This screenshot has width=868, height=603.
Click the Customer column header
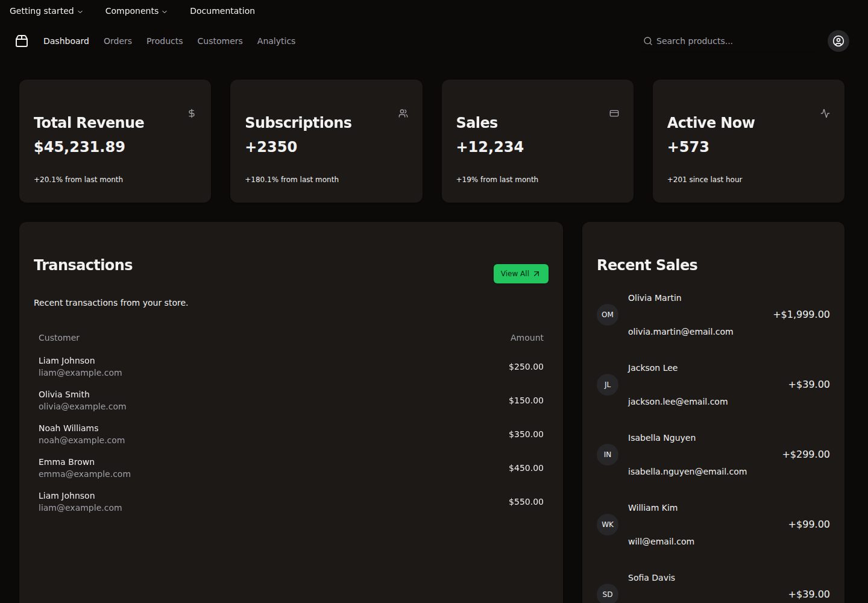59,338
